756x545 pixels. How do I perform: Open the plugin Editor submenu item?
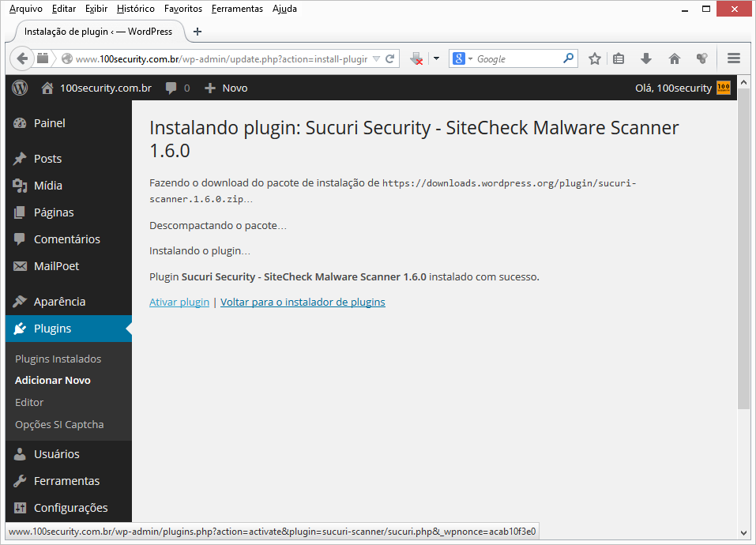(x=29, y=402)
